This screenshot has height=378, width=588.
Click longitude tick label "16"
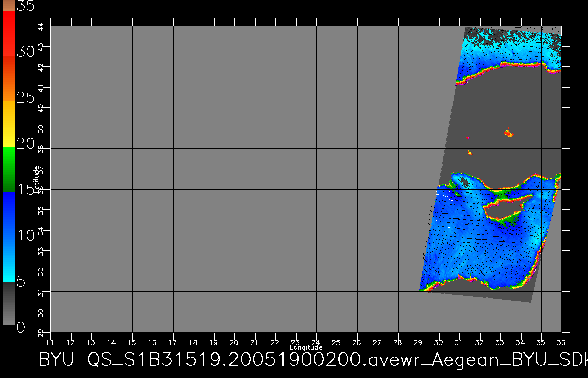coord(152,342)
